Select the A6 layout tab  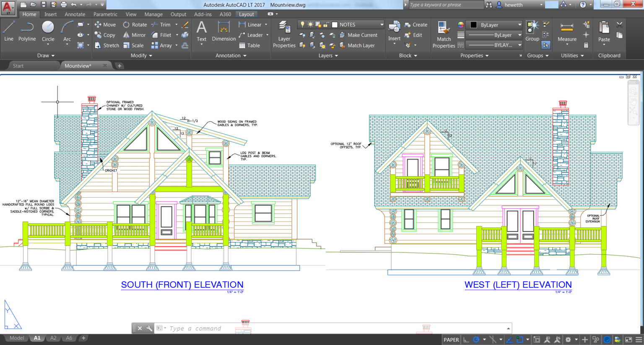pyautogui.click(x=69, y=337)
